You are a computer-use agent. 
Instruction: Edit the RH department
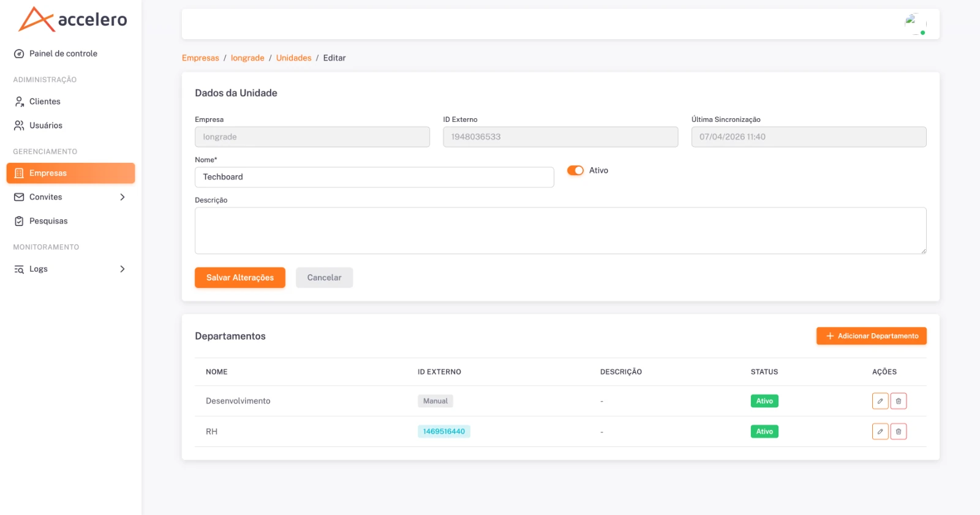pyautogui.click(x=880, y=432)
